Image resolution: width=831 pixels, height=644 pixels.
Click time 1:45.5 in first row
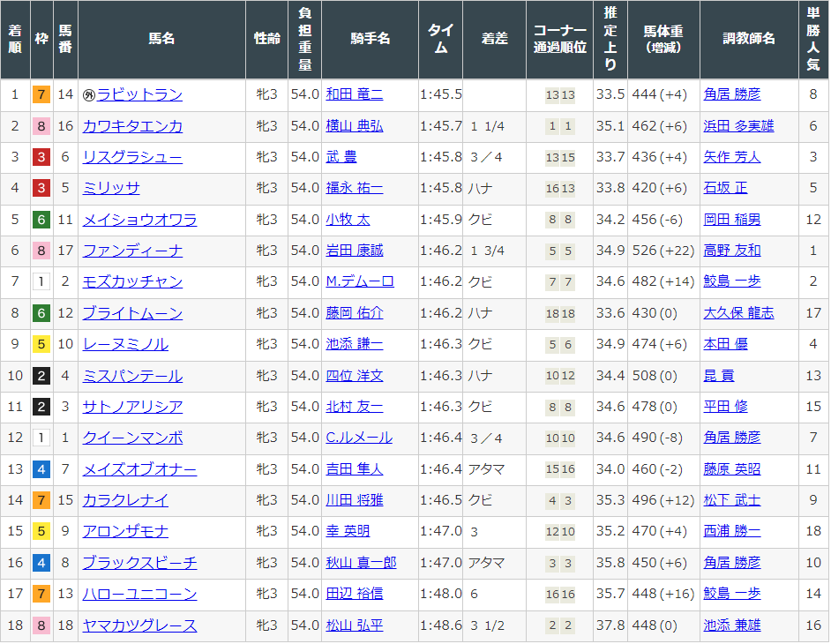coord(441,94)
